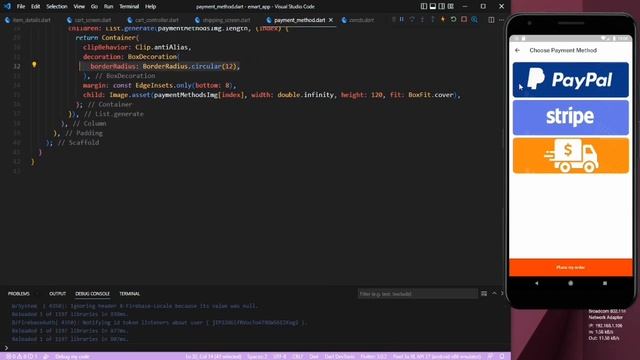
Task: Tap Android recents navigation square
Action: click(x=605, y=283)
